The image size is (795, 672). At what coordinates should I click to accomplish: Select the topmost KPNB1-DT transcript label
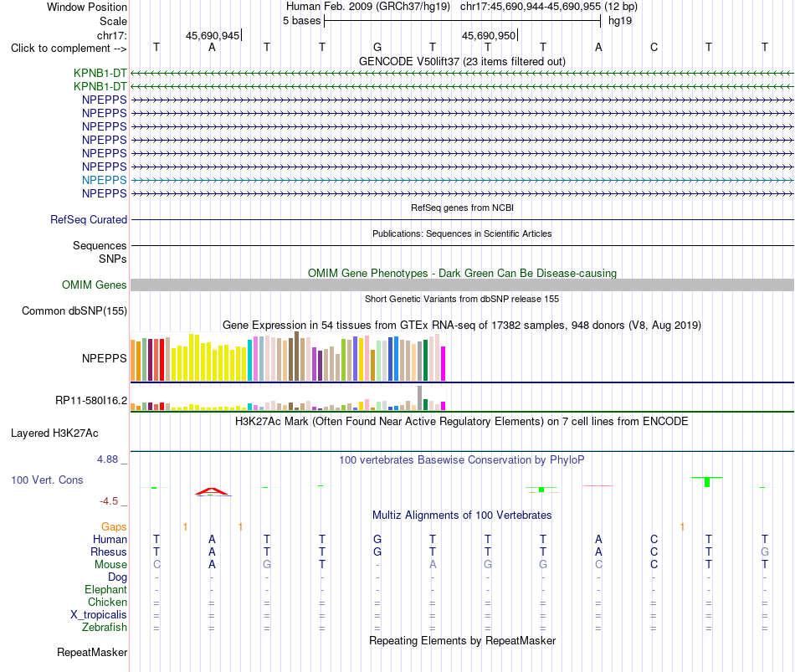point(100,73)
